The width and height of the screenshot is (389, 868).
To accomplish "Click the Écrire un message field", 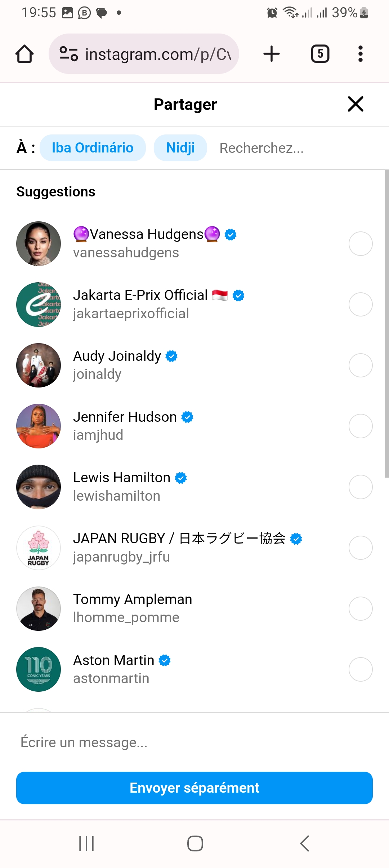I will 194,743.
